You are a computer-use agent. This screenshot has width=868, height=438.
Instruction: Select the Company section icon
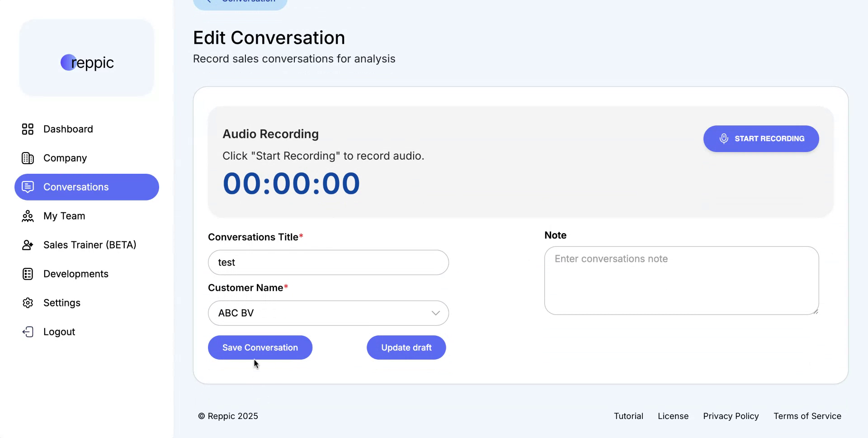[28, 158]
